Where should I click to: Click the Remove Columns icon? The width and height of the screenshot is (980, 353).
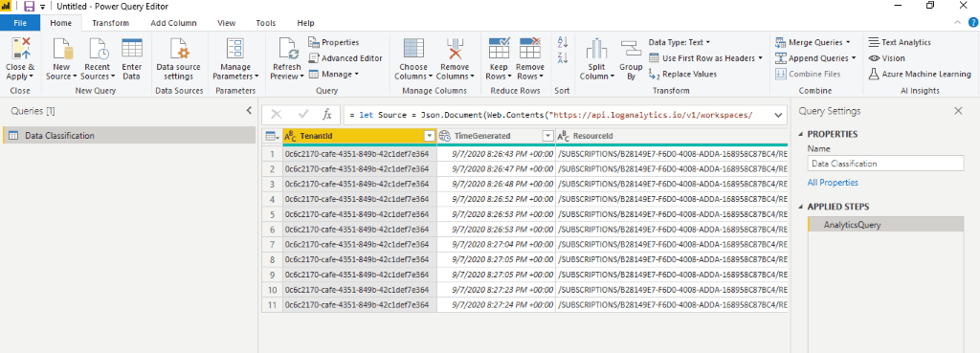pos(455,49)
